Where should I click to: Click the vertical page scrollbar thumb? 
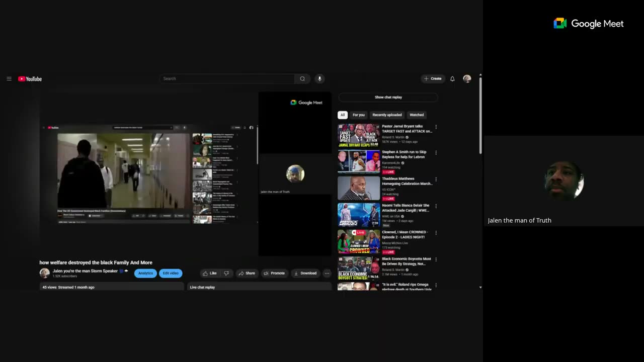tap(480, 116)
